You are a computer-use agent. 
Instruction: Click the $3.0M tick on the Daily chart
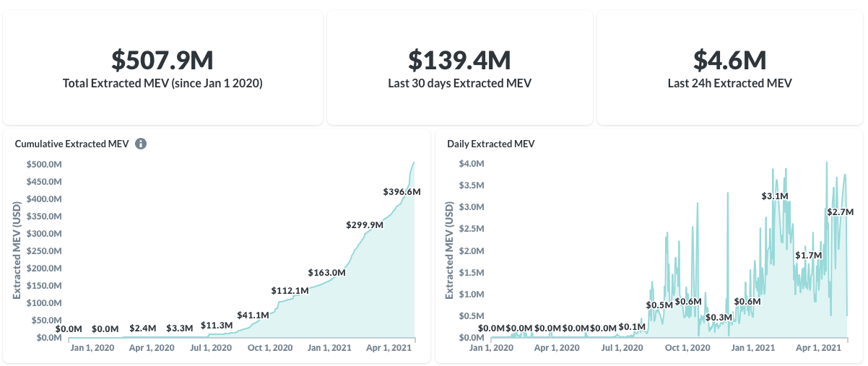click(x=473, y=207)
